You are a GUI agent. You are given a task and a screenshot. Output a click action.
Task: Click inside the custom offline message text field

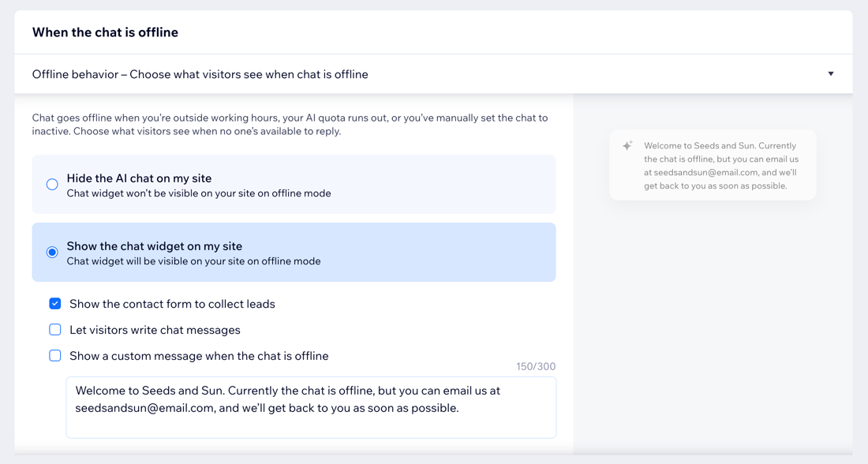(311, 406)
